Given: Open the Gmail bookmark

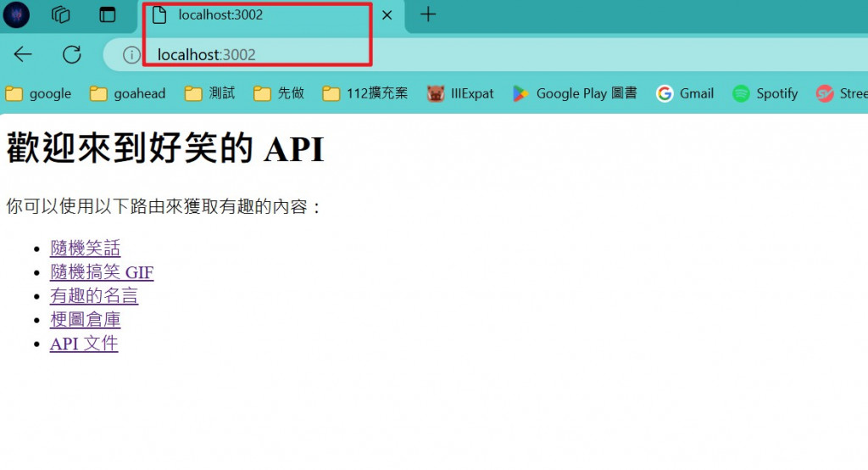Looking at the screenshot, I should coord(685,93).
